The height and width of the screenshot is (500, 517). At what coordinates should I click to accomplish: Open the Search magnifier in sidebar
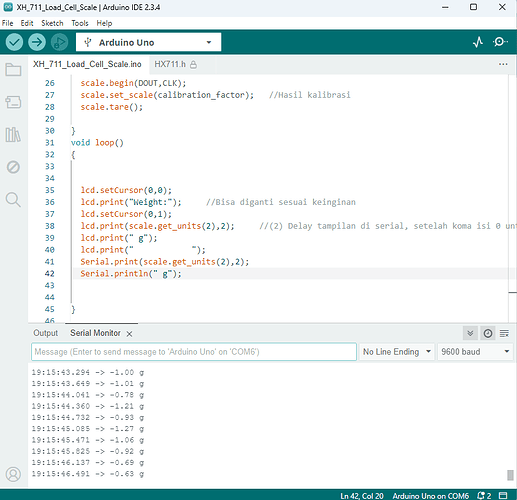13,200
